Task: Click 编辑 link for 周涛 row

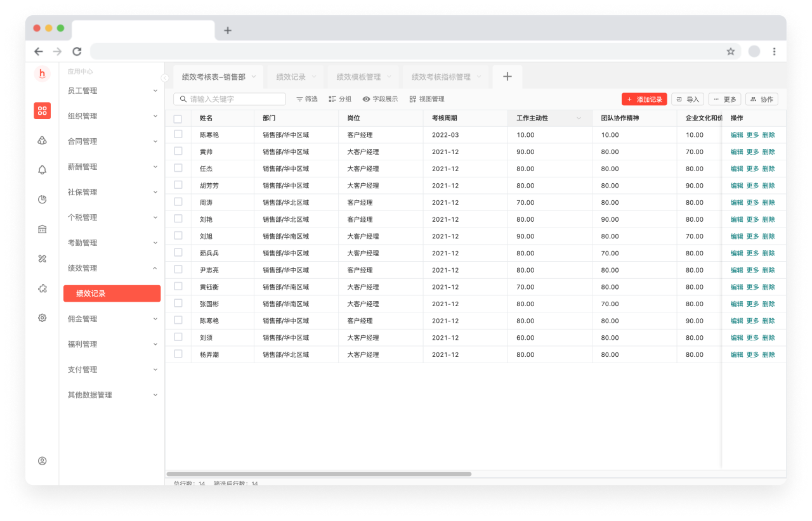Action: (x=737, y=203)
